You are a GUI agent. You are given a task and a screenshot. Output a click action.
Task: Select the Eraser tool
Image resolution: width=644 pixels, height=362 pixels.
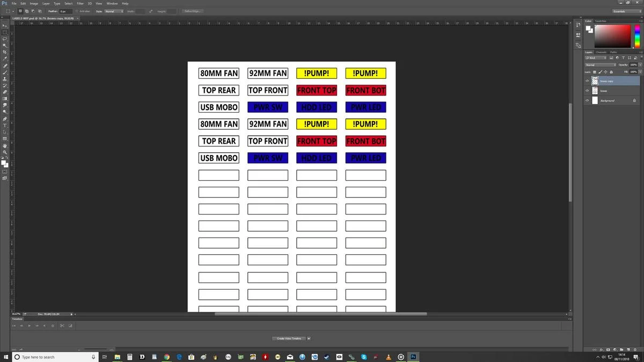click(5, 92)
